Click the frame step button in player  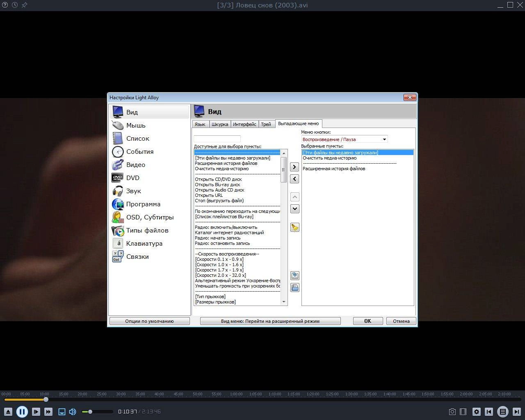coord(36,412)
